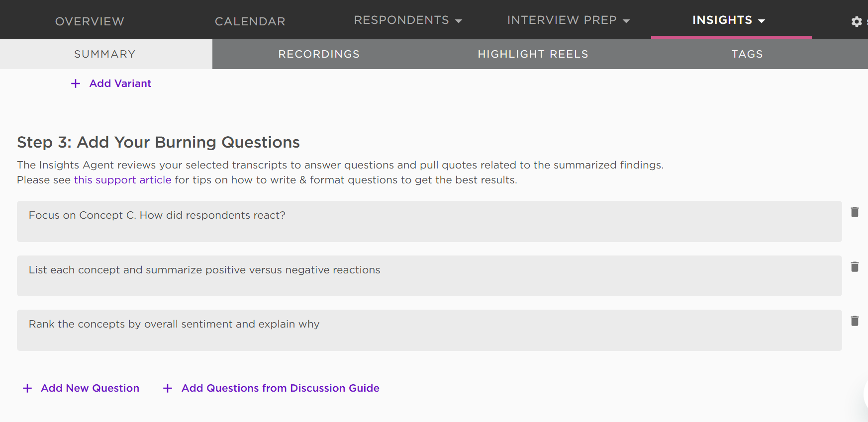Open the Calendar page

point(250,21)
